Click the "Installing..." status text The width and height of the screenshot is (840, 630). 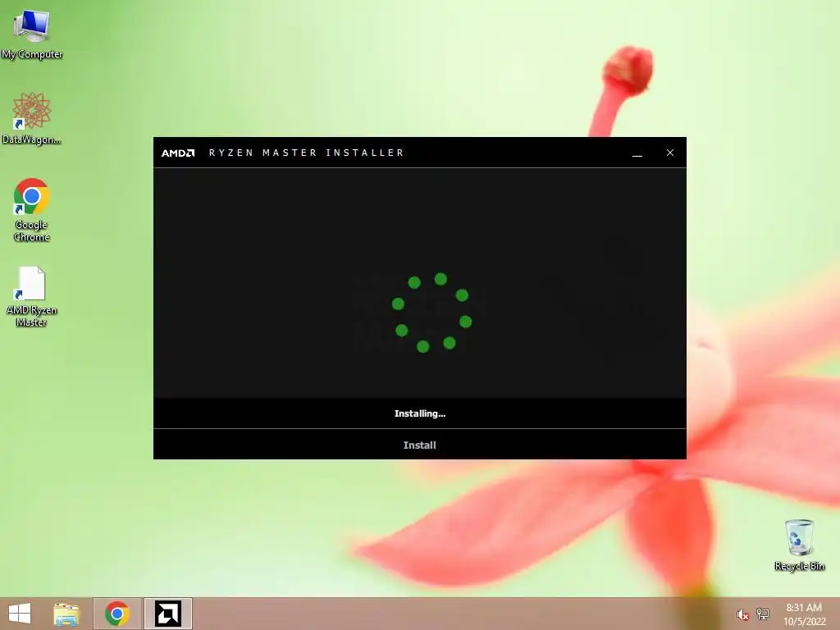click(x=420, y=413)
